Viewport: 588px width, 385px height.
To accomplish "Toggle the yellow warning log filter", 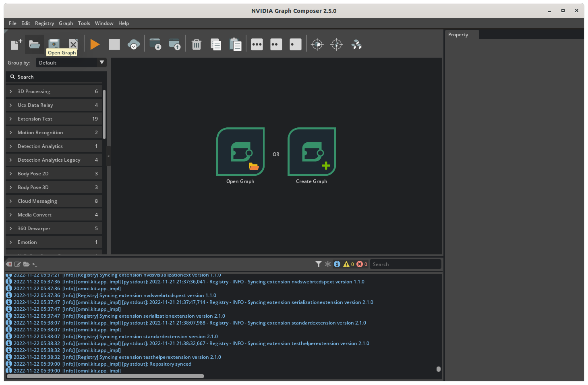I will click(346, 264).
